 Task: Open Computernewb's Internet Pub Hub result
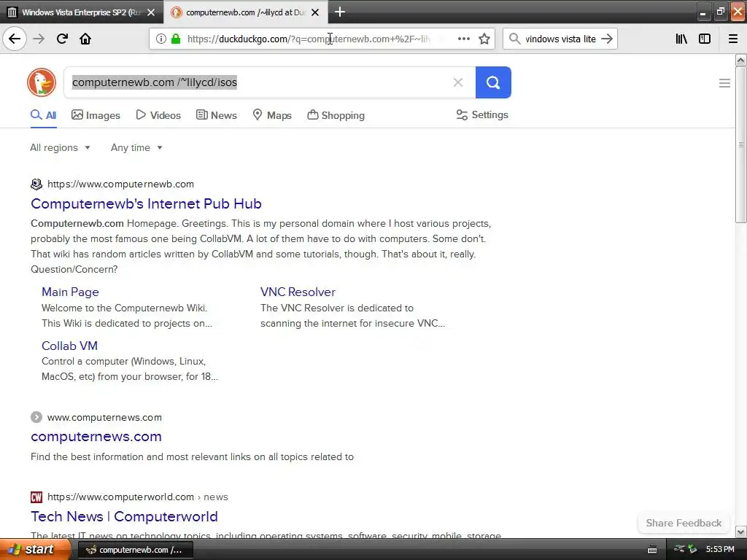(x=146, y=204)
